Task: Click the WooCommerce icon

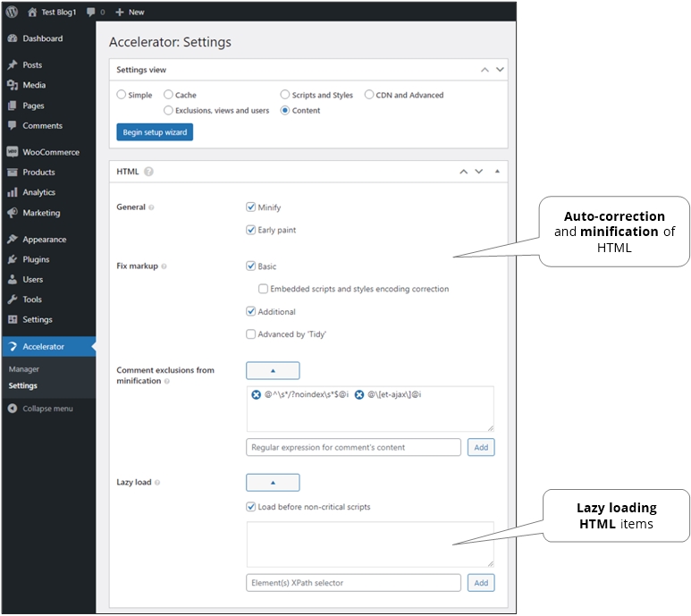Action: coord(13,152)
